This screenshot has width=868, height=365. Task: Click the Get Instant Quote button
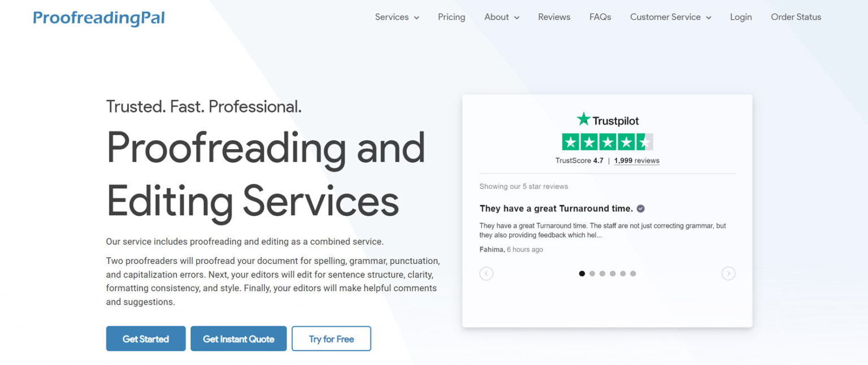point(238,338)
